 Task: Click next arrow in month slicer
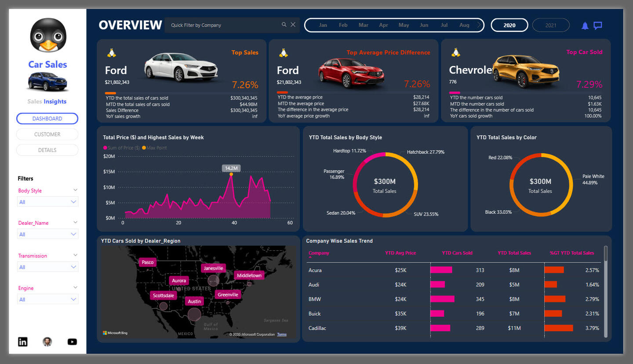click(479, 25)
